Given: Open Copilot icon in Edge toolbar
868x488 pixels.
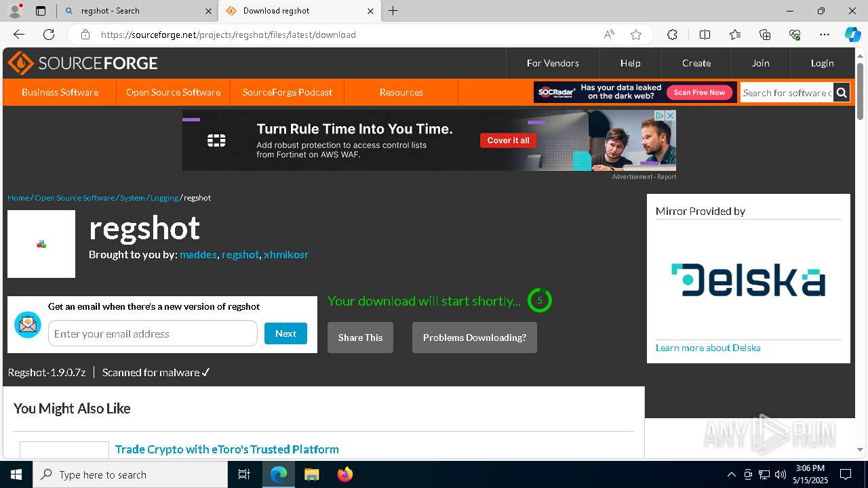Looking at the screenshot, I should (x=852, y=35).
